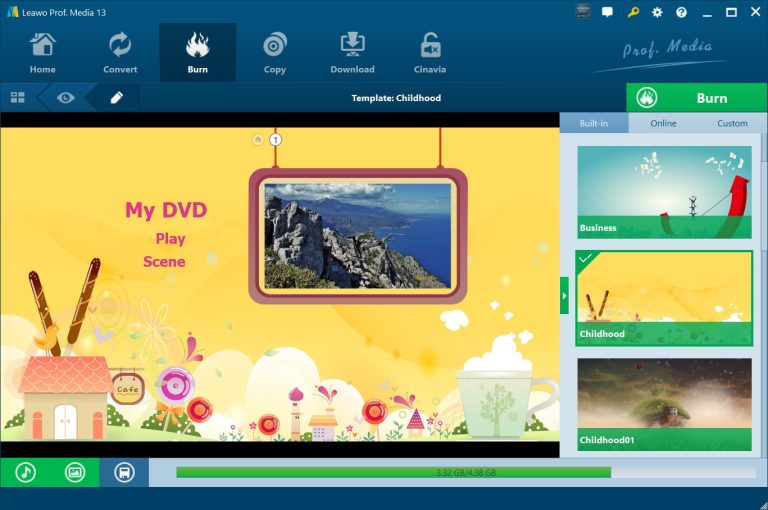Click the disc capacity progress bar
The width and height of the screenshot is (768, 510).
click(465, 472)
